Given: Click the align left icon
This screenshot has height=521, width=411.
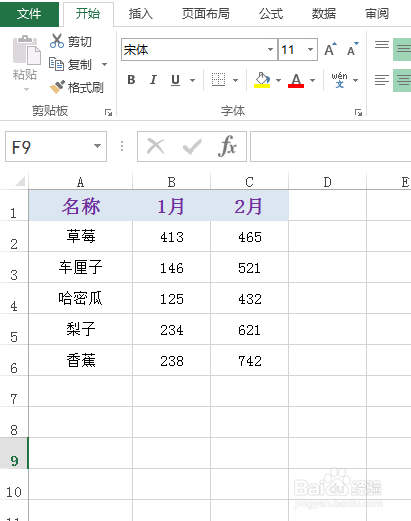Looking at the screenshot, I should pyautogui.click(x=382, y=80).
